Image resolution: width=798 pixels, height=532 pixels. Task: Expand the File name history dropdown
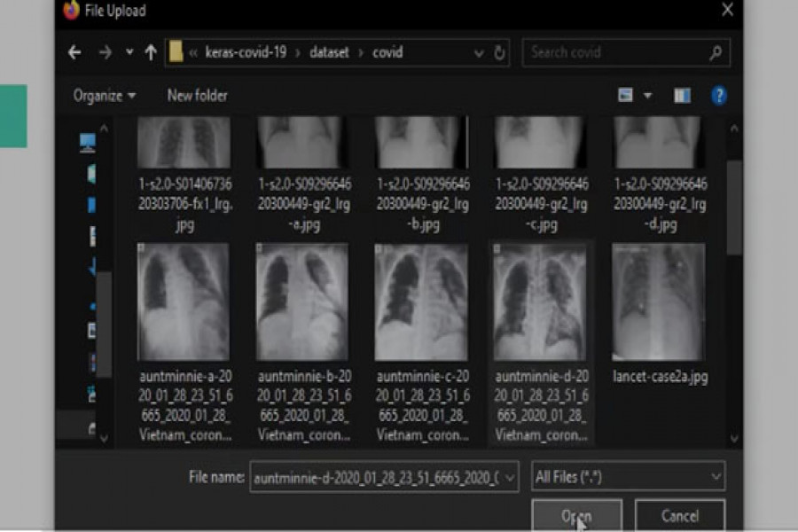tap(509, 478)
